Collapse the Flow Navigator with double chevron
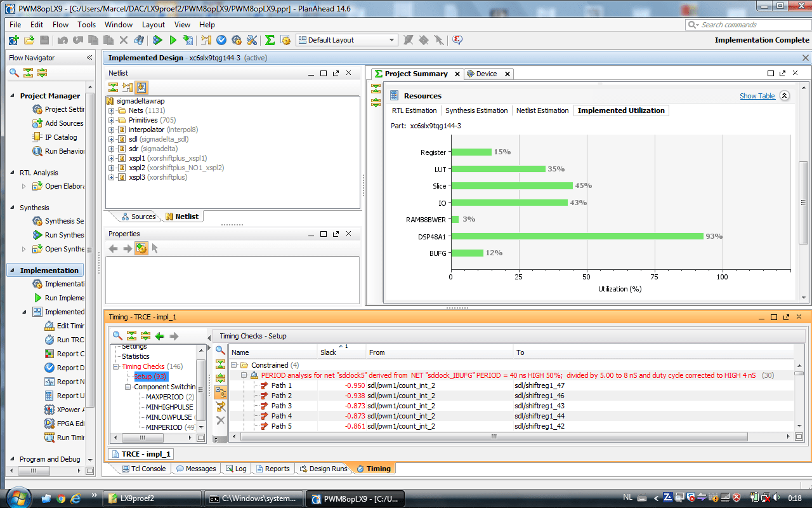812x508 pixels. (89, 57)
